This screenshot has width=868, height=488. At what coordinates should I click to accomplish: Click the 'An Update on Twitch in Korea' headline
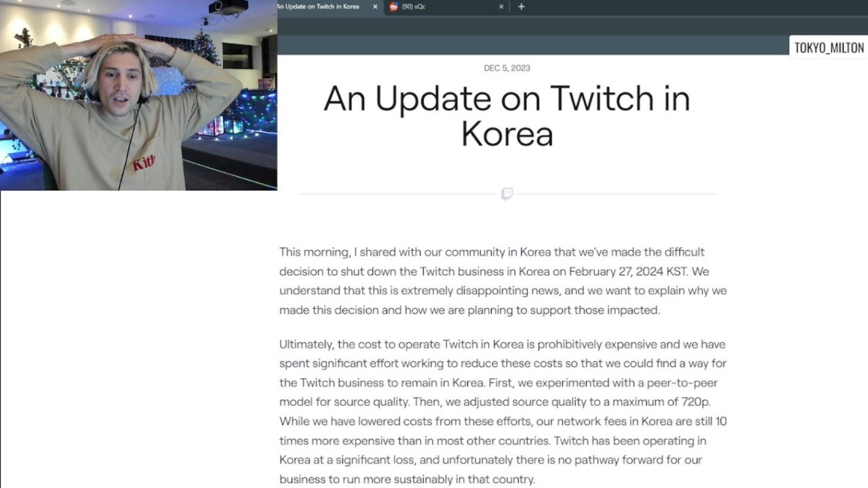click(x=507, y=116)
